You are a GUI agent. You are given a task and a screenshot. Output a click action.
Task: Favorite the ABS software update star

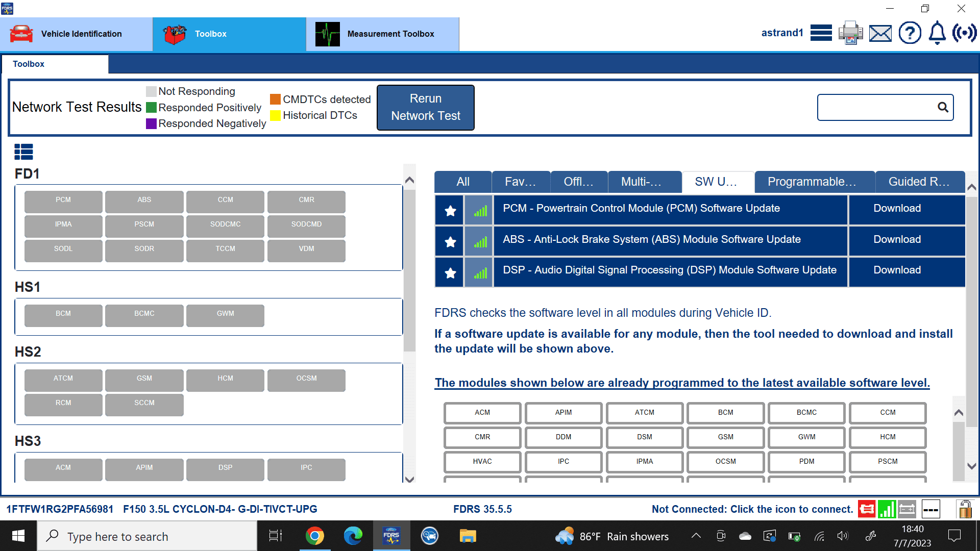tap(449, 241)
